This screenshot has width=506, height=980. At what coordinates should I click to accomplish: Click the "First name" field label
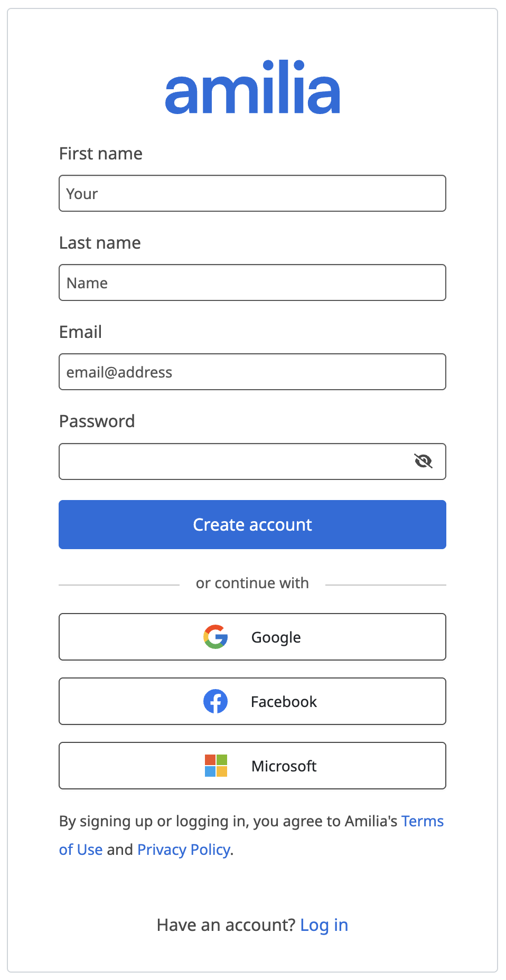(x=101, y=154)
